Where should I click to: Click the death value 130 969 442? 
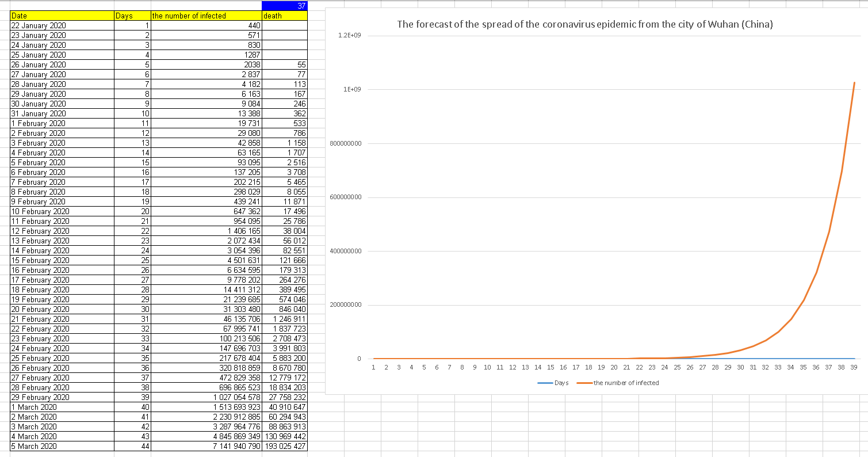coord(284,437)
